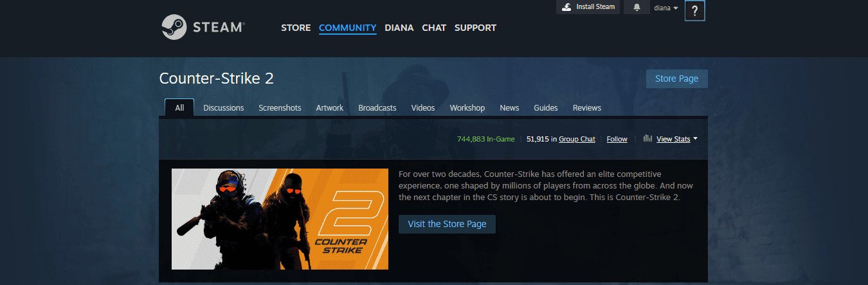Open the Workshop tab

pos(467,108)
